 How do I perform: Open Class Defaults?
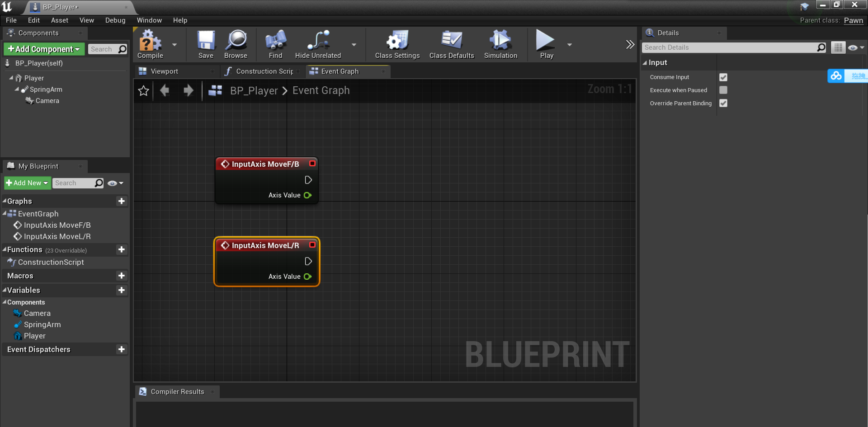pyautogui.click(x=452, y=44)
